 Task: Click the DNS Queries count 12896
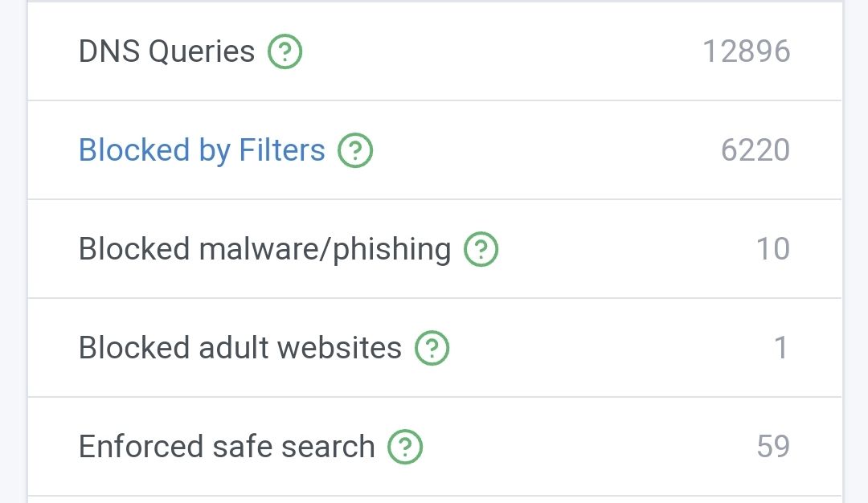[746, 51]
